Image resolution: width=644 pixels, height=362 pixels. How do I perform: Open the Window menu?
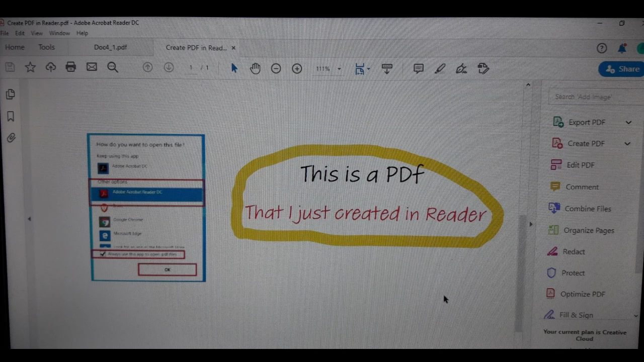[59, 33]
